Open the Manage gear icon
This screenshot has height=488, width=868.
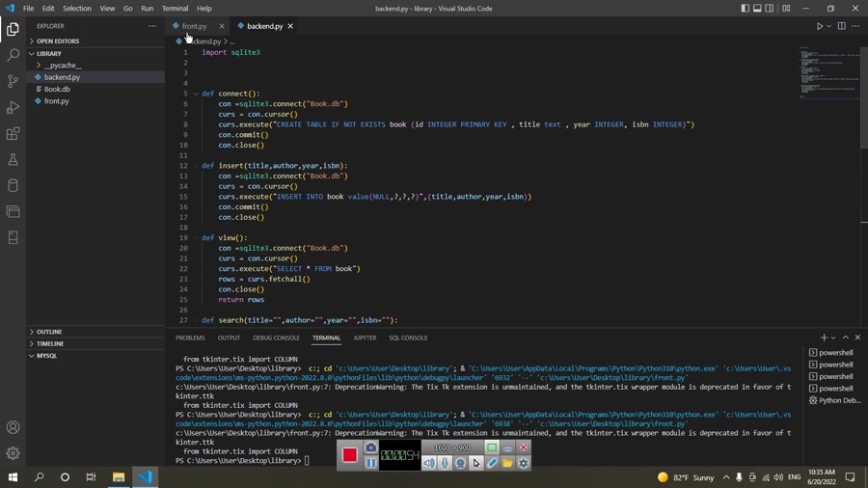pyautogui.click(x=13, y=453)
